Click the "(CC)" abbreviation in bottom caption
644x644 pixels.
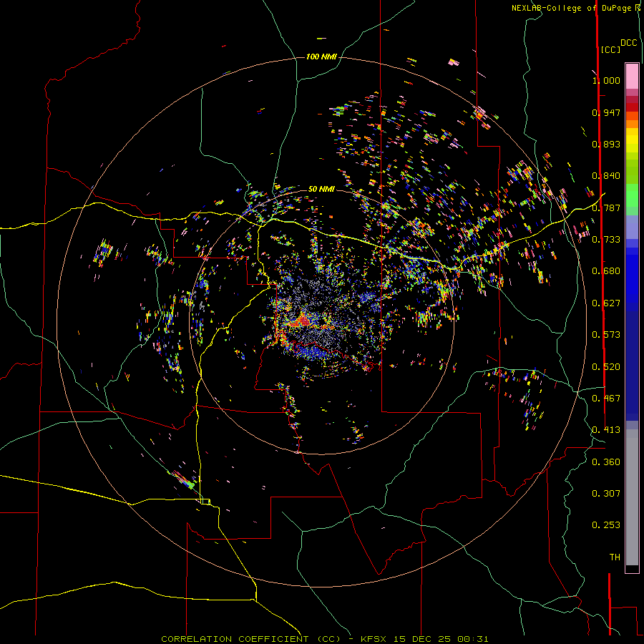click(x=328, y=639)
